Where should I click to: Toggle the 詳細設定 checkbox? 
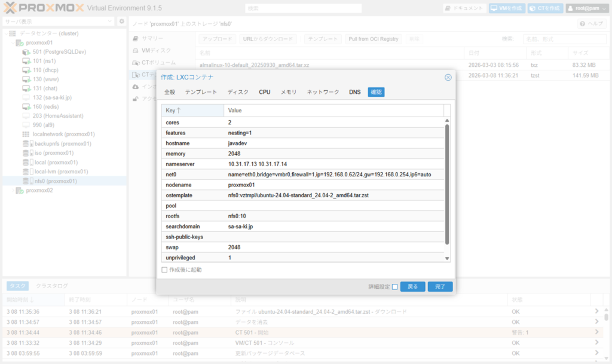point(394,287)
